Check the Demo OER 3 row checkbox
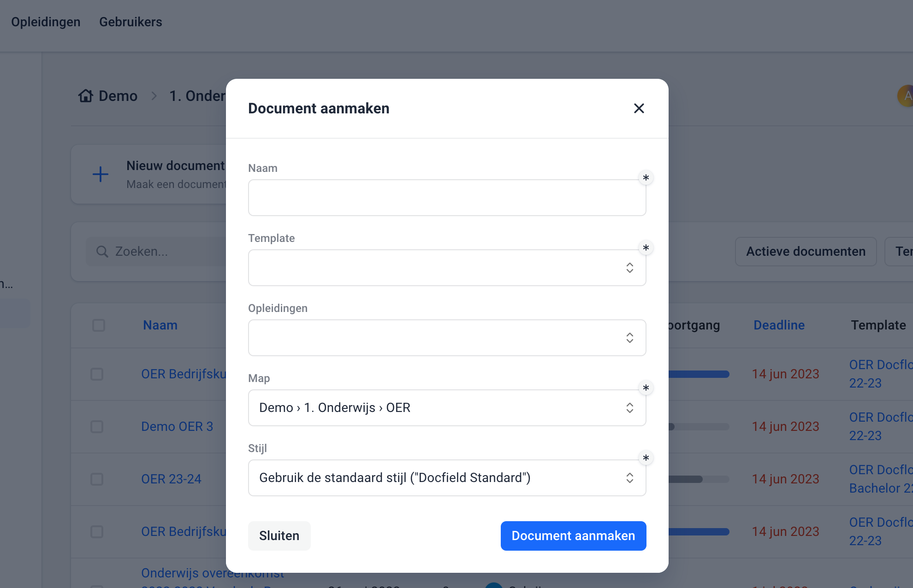 (97, 427)
